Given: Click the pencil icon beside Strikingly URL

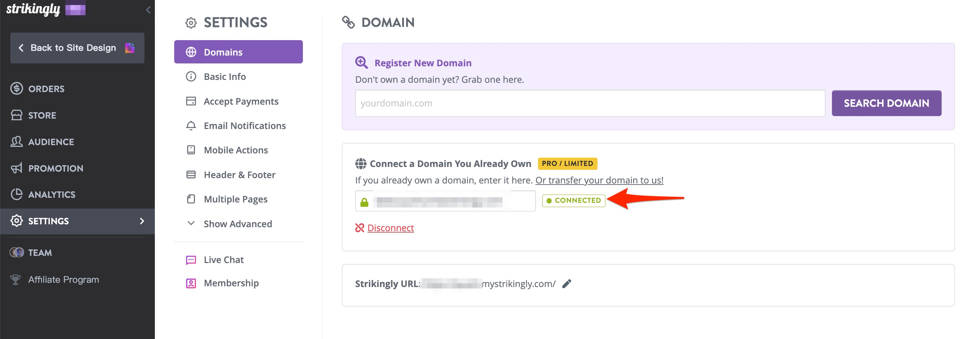Looking at the screenshot, I should click(566, 283).
